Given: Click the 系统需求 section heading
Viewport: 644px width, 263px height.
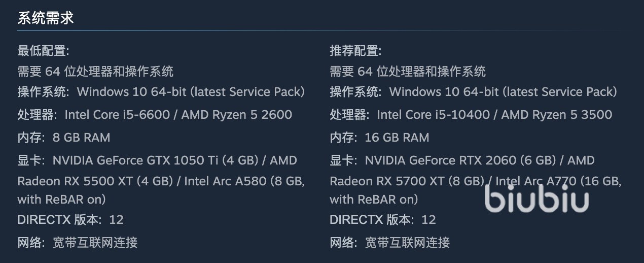Looking at the screenshot, I should [x=46, y=18].
